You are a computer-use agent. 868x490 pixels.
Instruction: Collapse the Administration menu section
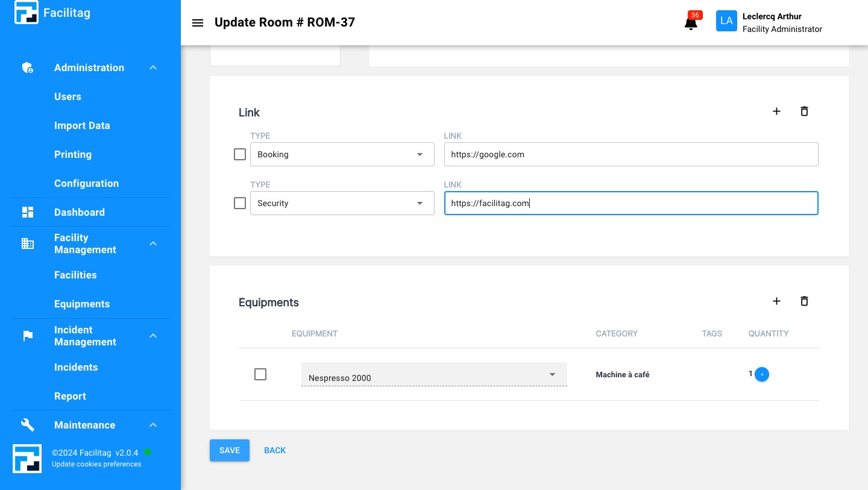point(153,68)
